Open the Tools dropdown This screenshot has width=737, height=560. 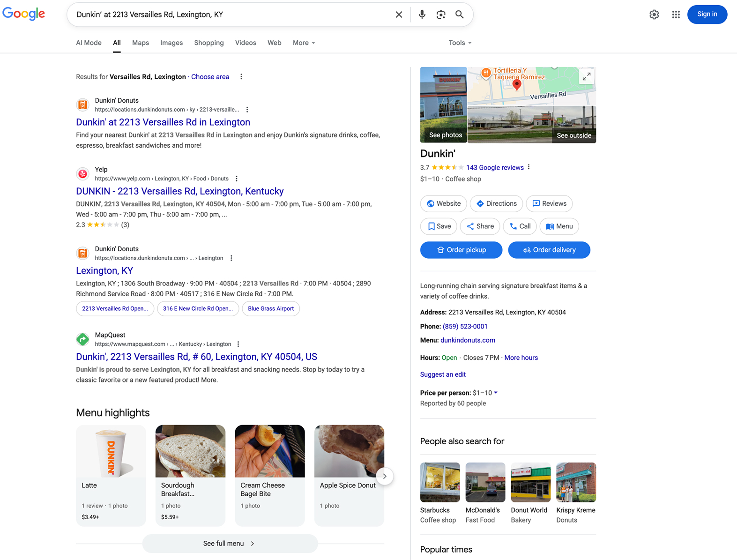click(460, 43)
